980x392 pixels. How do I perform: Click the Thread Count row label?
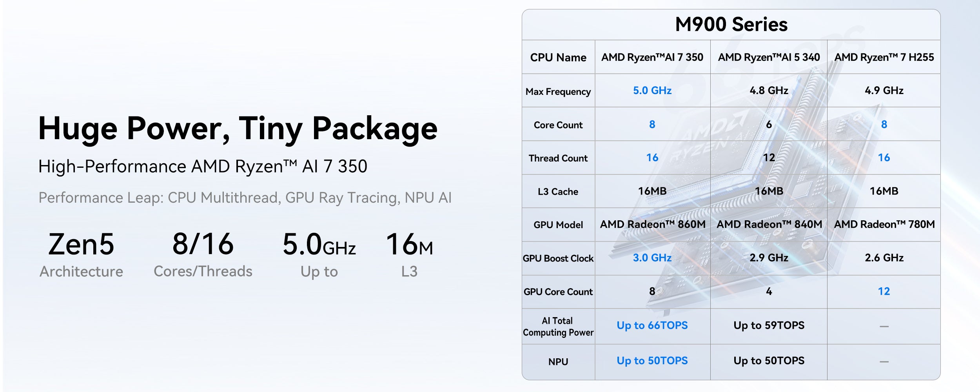[x=558, y=158]
